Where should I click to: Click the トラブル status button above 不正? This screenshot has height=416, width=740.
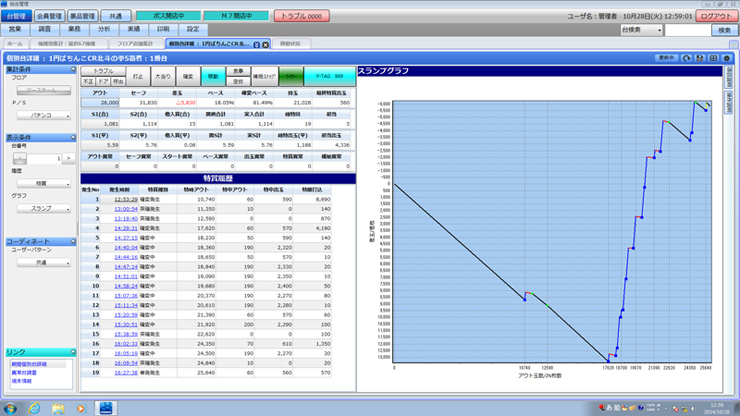[x=103, y=71]
